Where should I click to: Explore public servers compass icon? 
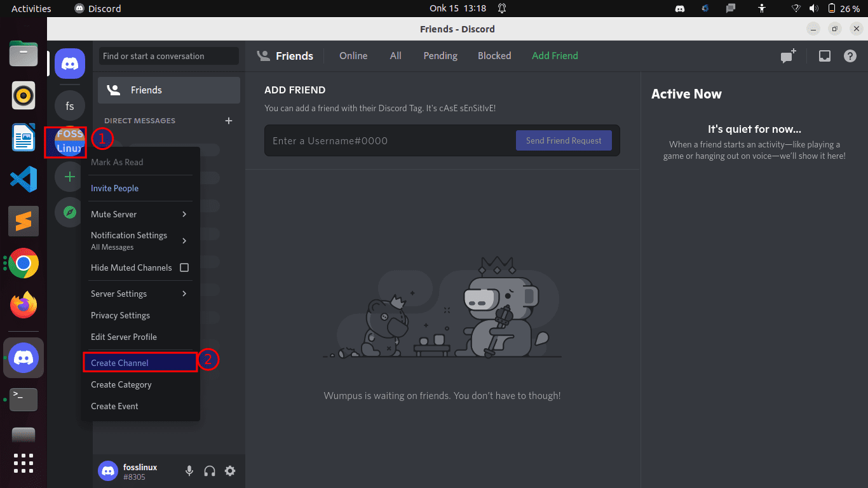70,212
